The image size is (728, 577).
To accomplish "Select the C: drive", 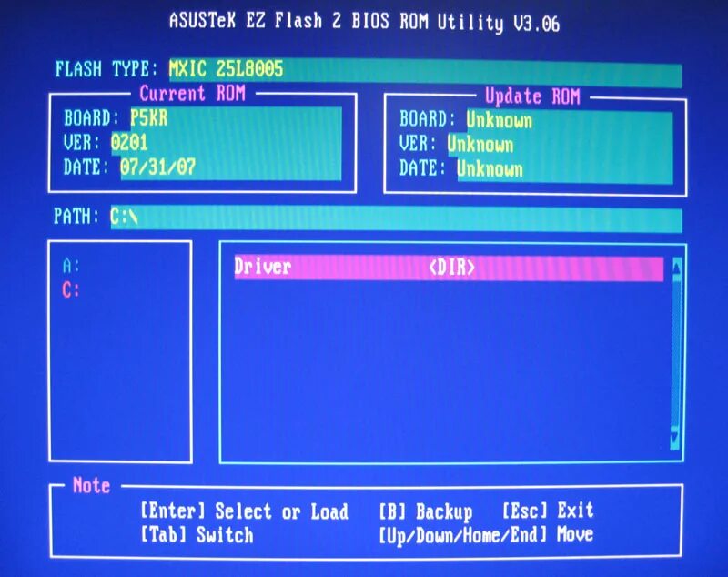I will point(71,290).
